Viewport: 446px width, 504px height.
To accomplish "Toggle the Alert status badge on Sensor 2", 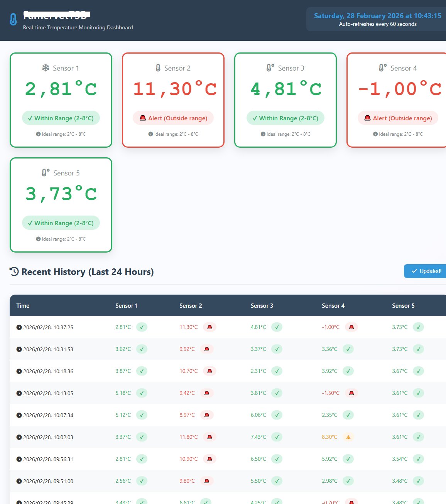I will pyautogui.click(x=173, y=118).
